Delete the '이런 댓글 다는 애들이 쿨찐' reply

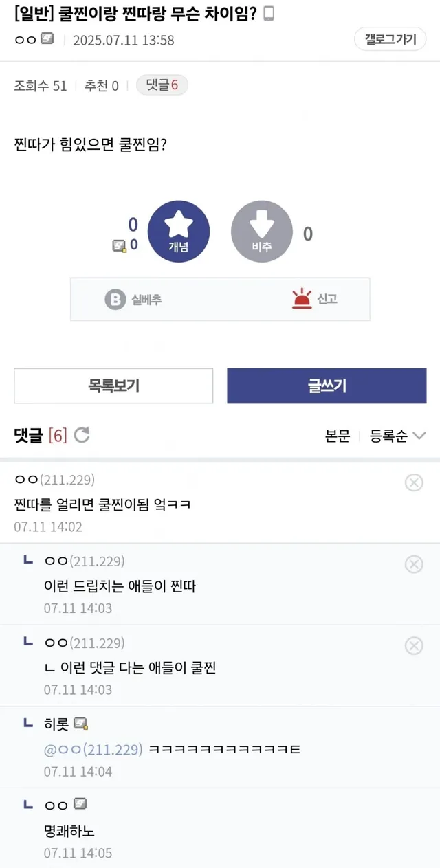(414, 645)
